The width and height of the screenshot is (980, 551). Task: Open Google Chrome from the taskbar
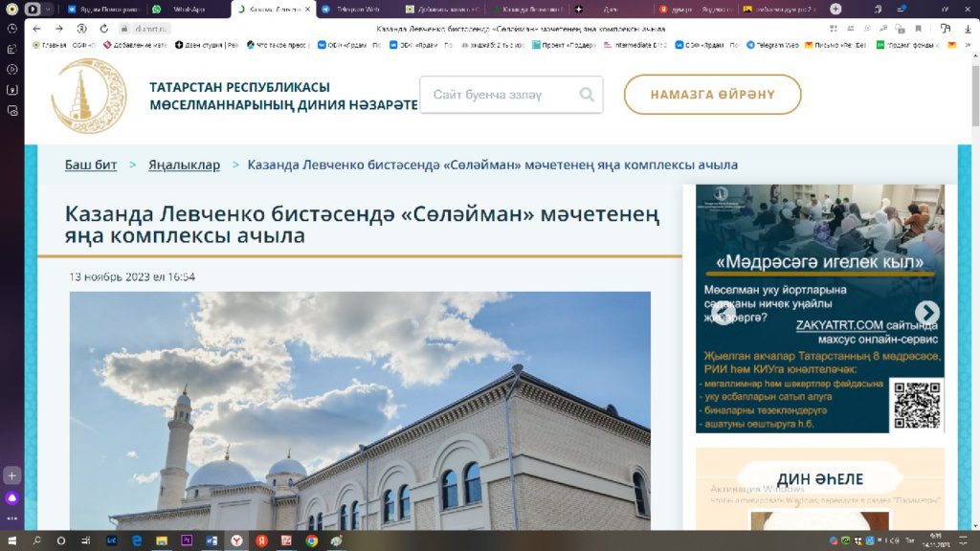pyautogui.click(x=311, y=540)
